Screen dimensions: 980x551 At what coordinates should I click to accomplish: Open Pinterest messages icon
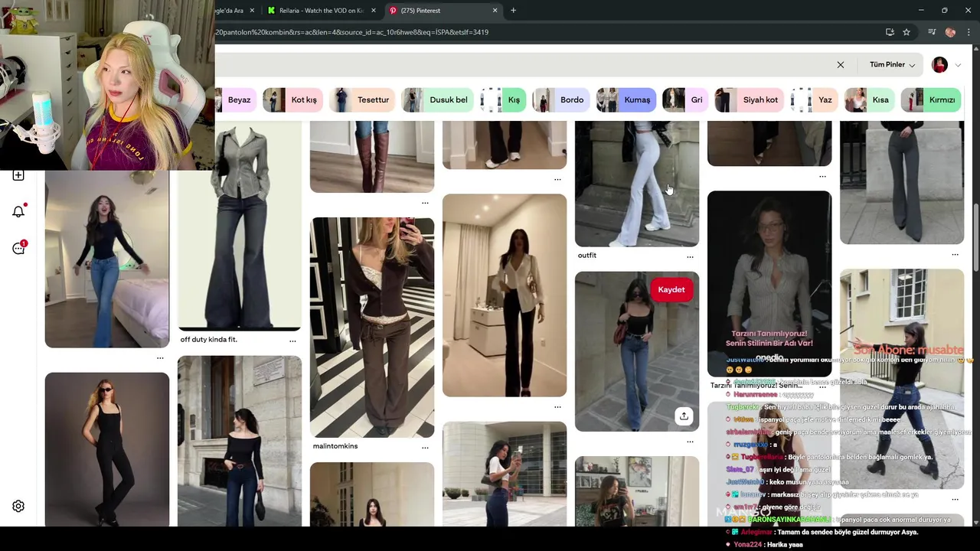click(x=18, y=248)
